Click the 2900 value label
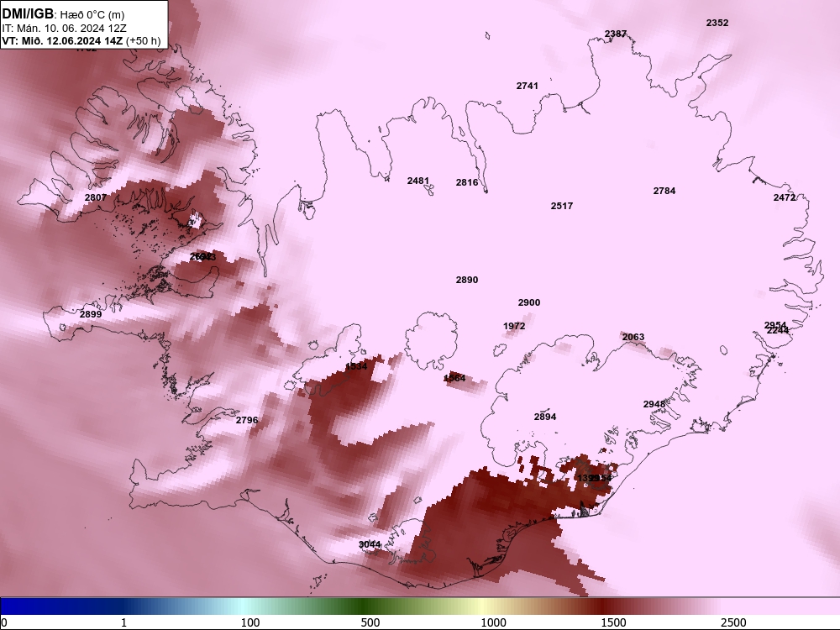Image resolution: width=840 pixels, height=630 pixels. (529, 302)
